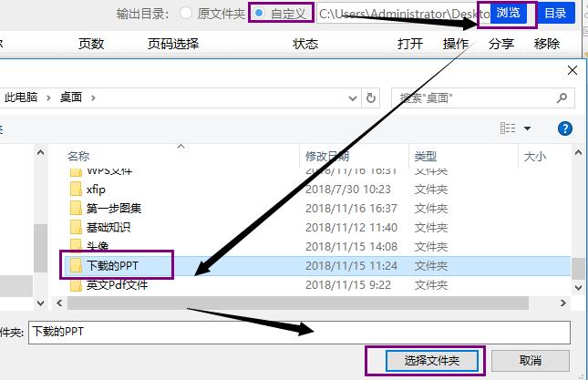Click the 英文Pdf文件 folder icon
This screenshot has width=588, height=380.
point(76,285)
